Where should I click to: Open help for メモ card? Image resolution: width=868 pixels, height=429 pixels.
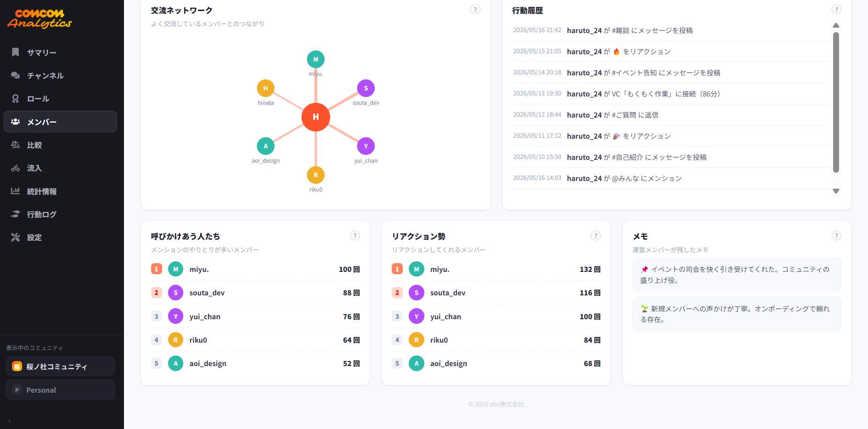[836, 236]
